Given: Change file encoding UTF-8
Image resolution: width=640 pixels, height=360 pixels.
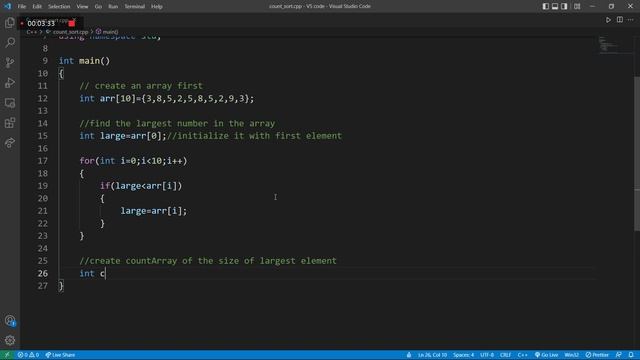Looking at the screenshot, I should [x=487, y=355].
